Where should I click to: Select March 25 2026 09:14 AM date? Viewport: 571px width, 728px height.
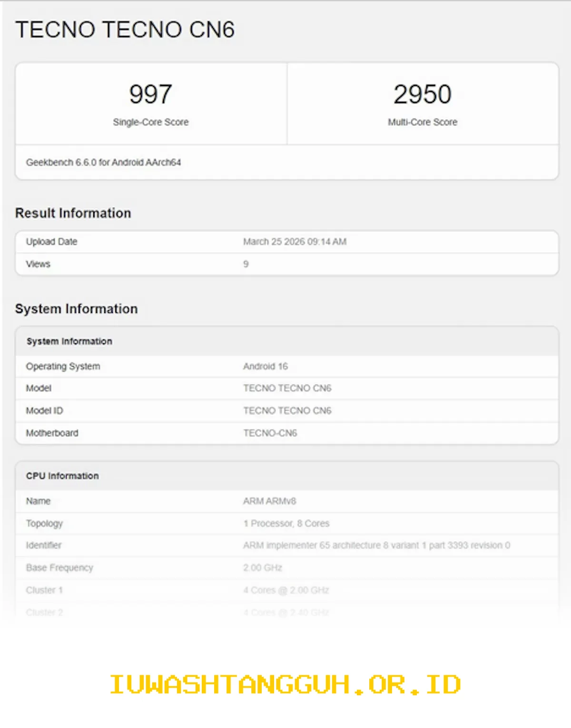(295, 242)
